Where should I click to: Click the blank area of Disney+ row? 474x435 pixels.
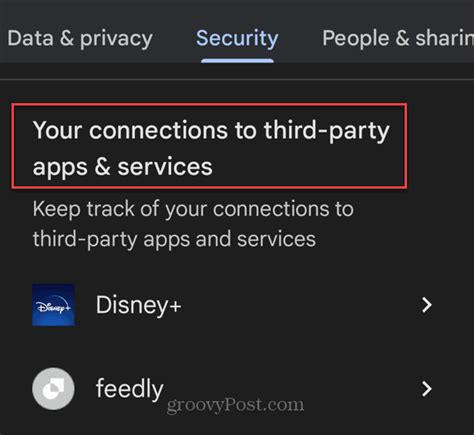click(300, 305)
